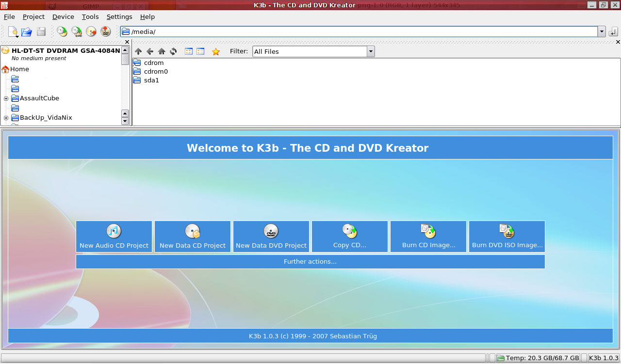Screen dimensions: 621x364
Task: Select the AssaultCube folder
Action: [39, 98]
